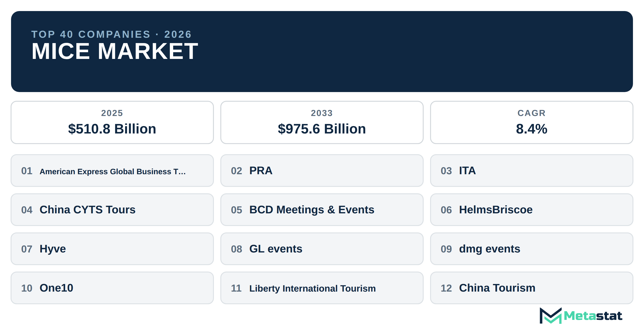Open the PRA company card
The image size is (644, 336).
(322, 171)
